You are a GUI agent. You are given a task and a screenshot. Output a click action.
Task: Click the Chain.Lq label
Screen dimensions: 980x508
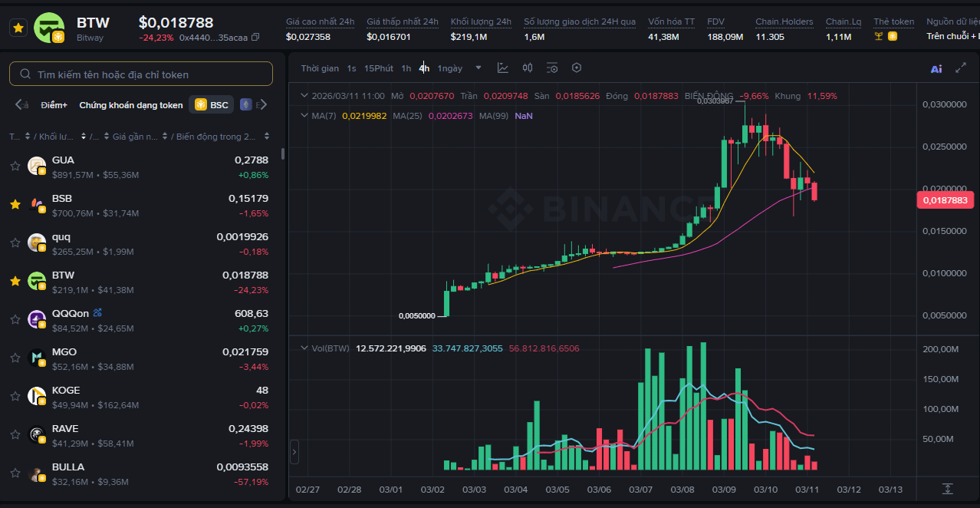click(x=844, y=21)
